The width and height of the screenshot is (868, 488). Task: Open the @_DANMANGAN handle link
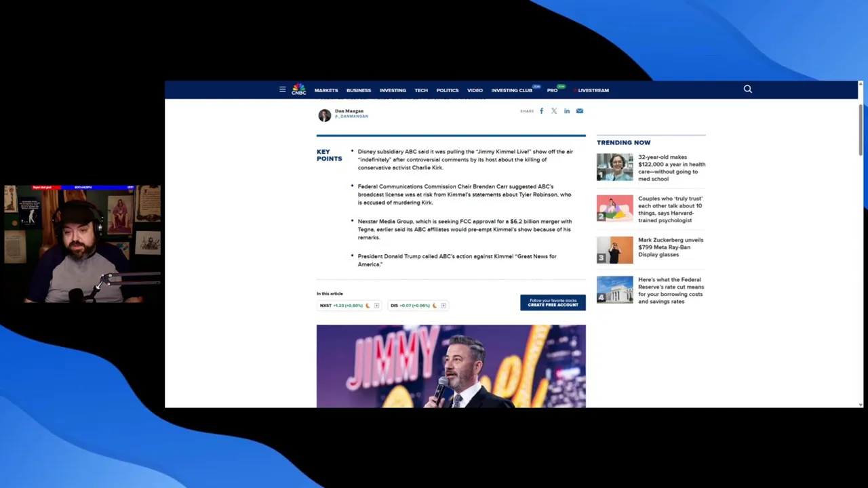coord(351,117)
